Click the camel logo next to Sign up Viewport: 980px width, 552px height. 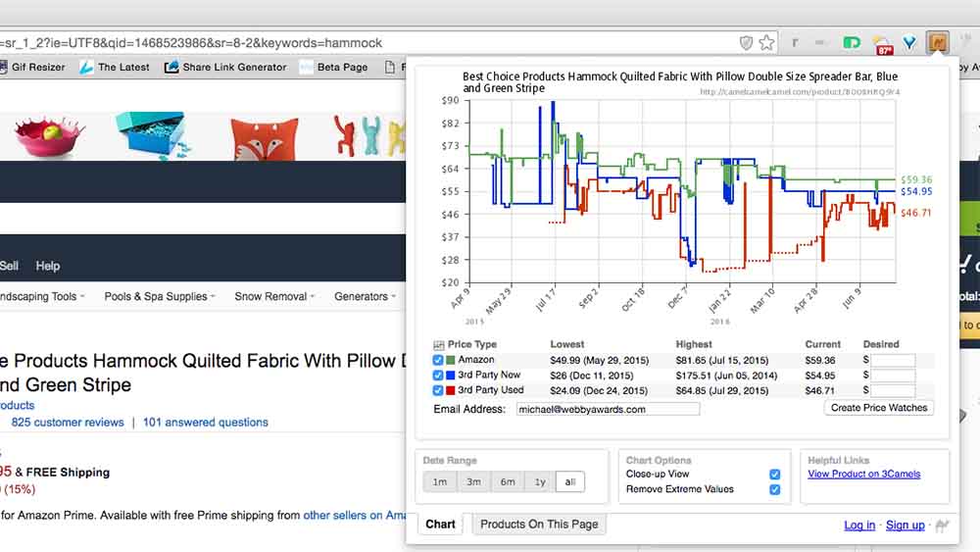(x=942, y=526)
